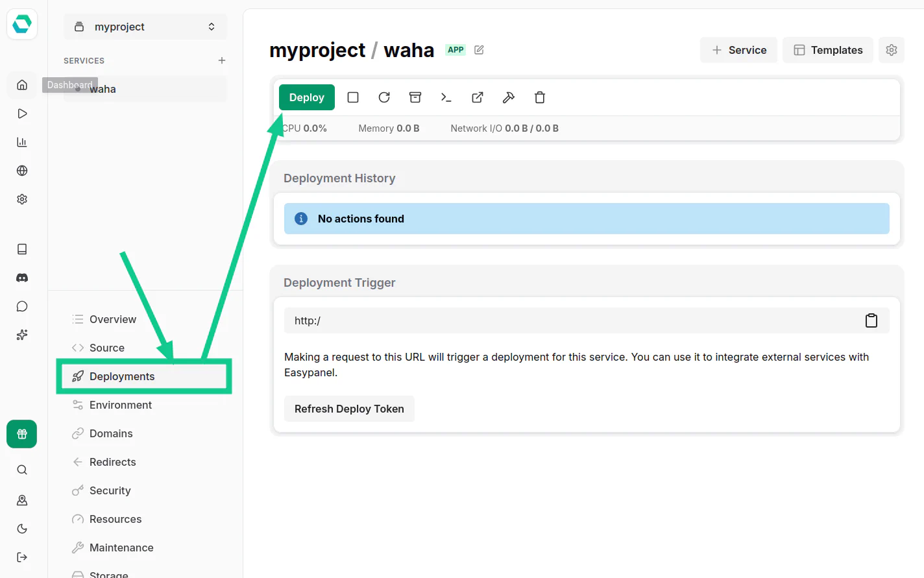
Task: Open the Environment section
Action: [x=120, y=405]
